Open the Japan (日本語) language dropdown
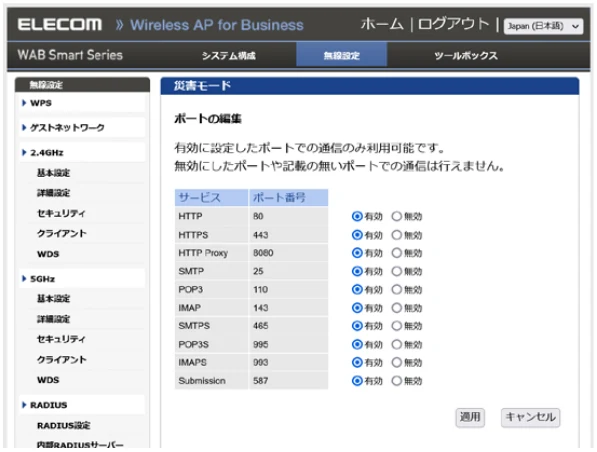 click(543, 26)
